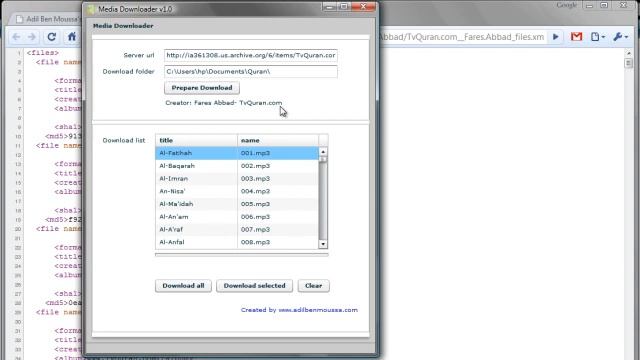Click the browser back arrow
The width and height of the screenshot is (640, 360).
(x=16, y=37)
